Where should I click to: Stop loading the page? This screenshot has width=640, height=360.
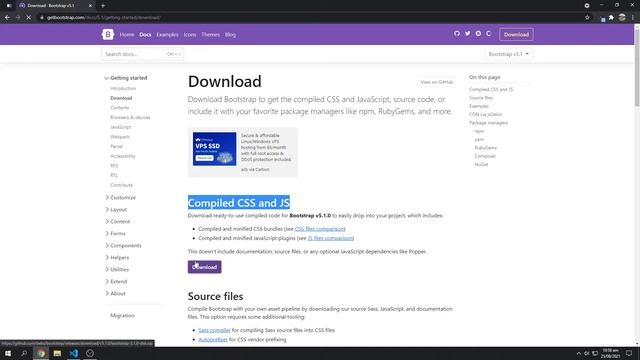click(x=28, y=18)
